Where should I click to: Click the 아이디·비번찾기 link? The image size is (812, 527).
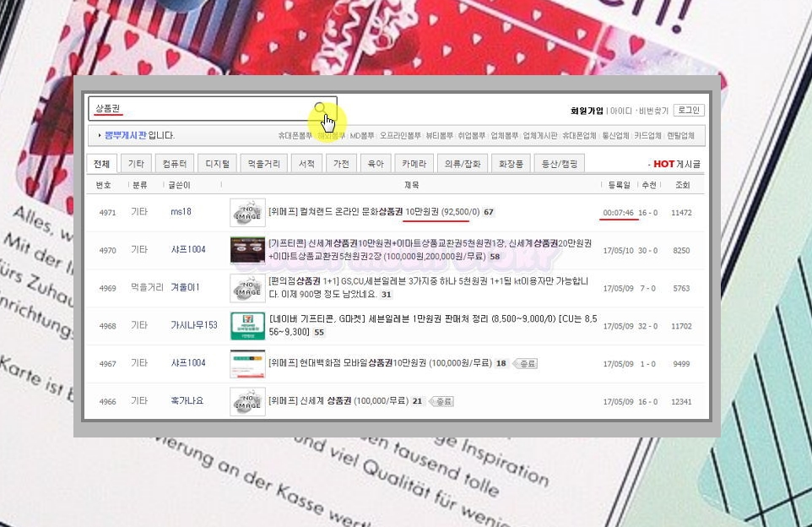pyautogui.click(x=639, y=111)
